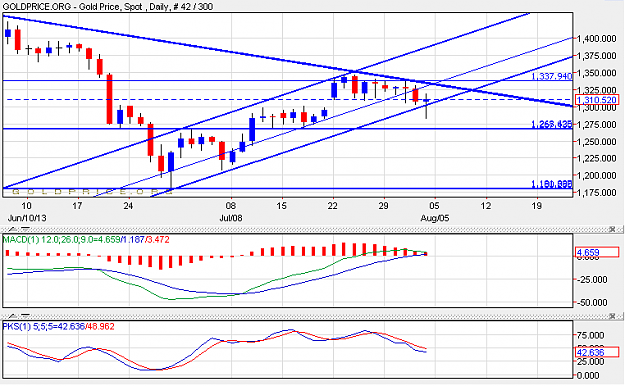
Task: Click the 12 date axis tick
Action: pyautogui.click(x=485, y=206)
